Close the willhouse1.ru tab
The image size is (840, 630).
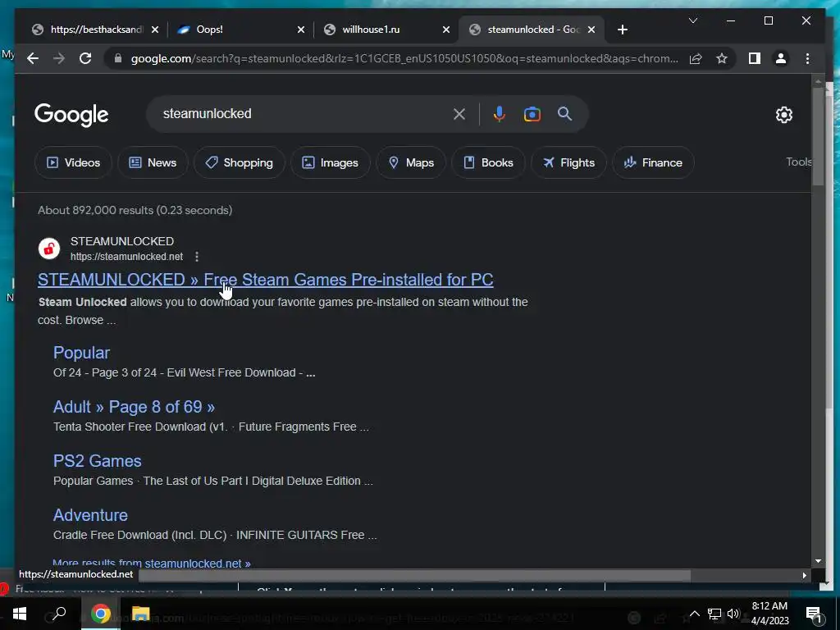pos(446,30)
